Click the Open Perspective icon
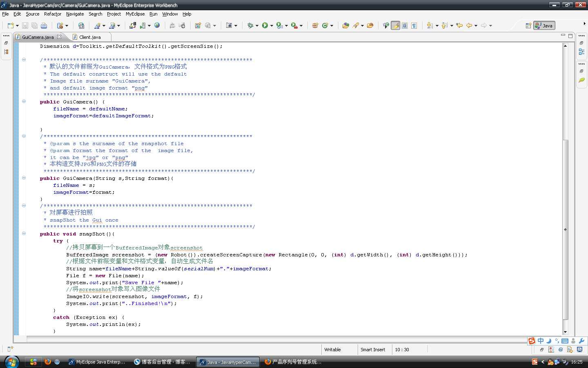Image resolution: width=588 pixels, height=368 pixels. [528, 25]
